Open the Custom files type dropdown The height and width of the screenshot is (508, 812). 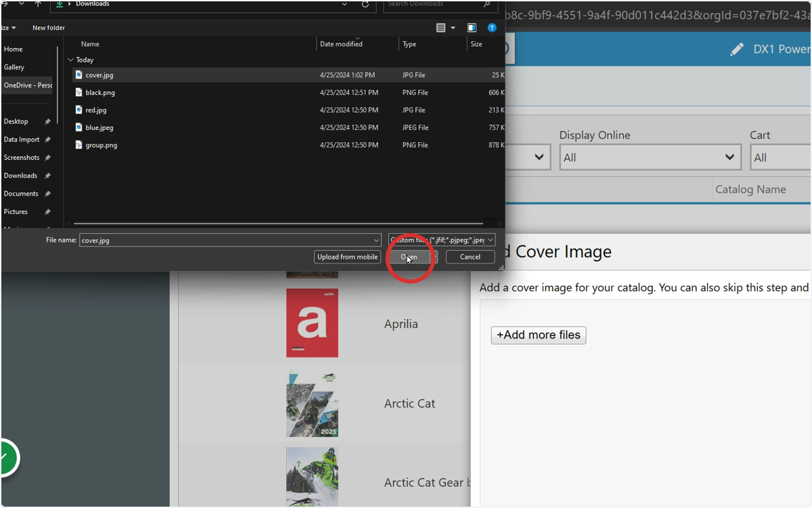(x=442, y=240)
